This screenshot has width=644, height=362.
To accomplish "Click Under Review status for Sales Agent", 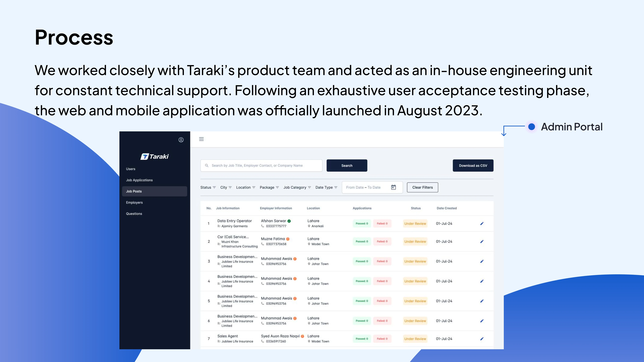I will point(415,339).
